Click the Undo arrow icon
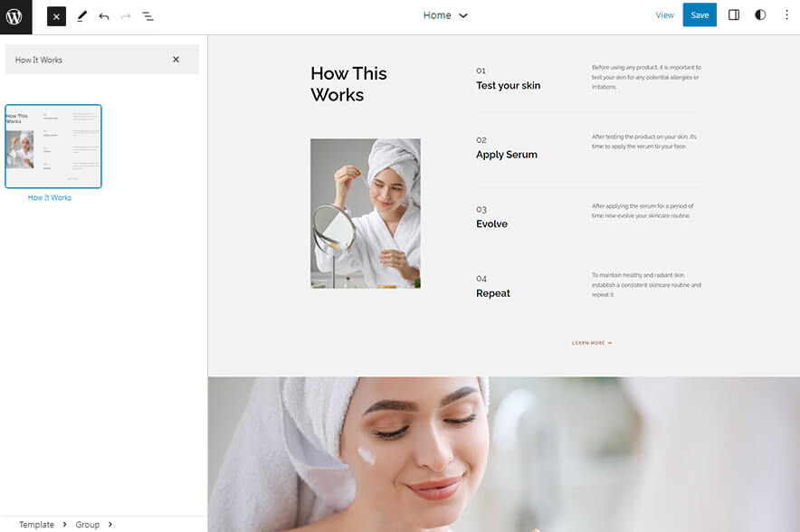The width and height of the screenshot is (800, 532). click(104, 16)
